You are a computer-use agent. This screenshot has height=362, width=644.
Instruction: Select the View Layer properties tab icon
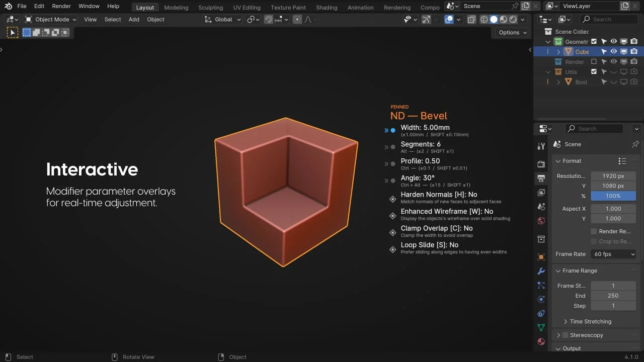click(x=541, y=192)
